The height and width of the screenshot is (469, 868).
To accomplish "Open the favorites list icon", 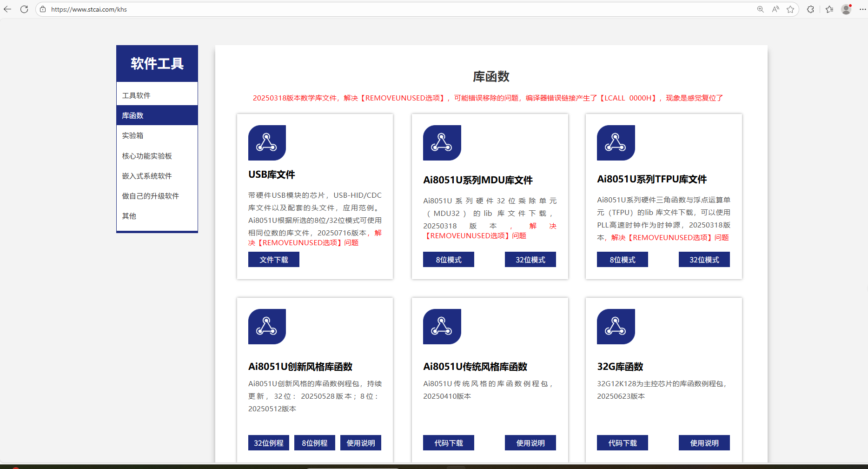I will click(829, 9).
